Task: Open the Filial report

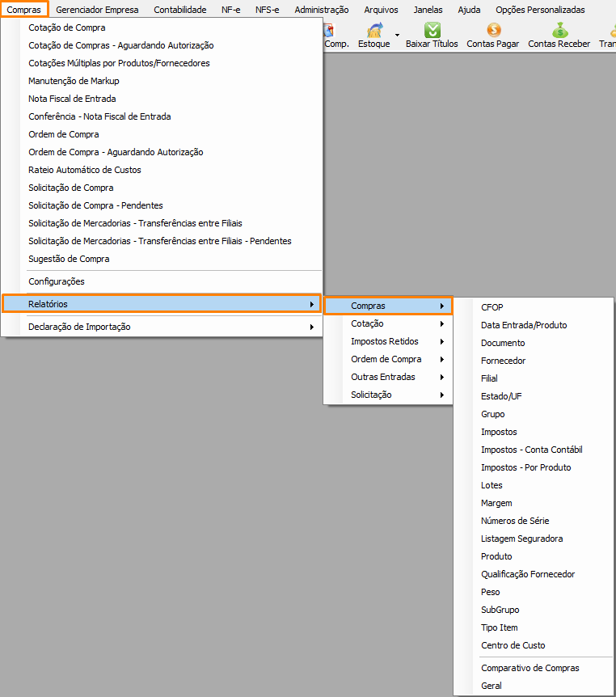Action: coord(534,378)
